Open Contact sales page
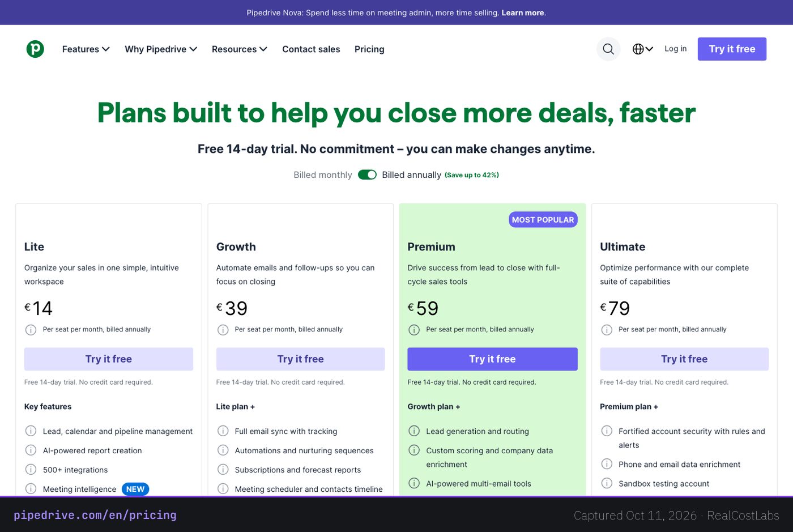 (311, 49)
